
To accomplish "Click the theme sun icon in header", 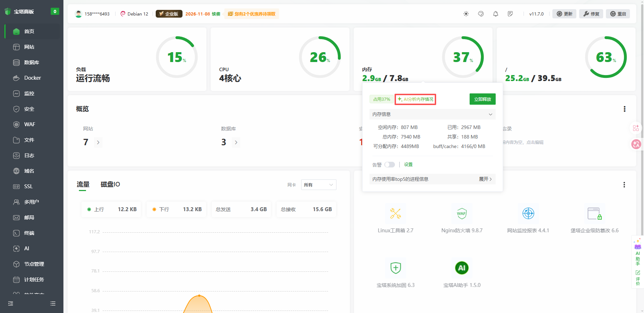I will tap(466, 14).
